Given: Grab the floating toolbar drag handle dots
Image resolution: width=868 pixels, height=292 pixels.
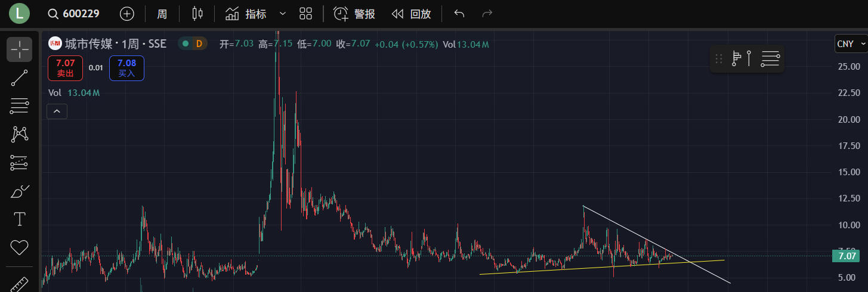Looking at the screenshot, I should (719, 58).
